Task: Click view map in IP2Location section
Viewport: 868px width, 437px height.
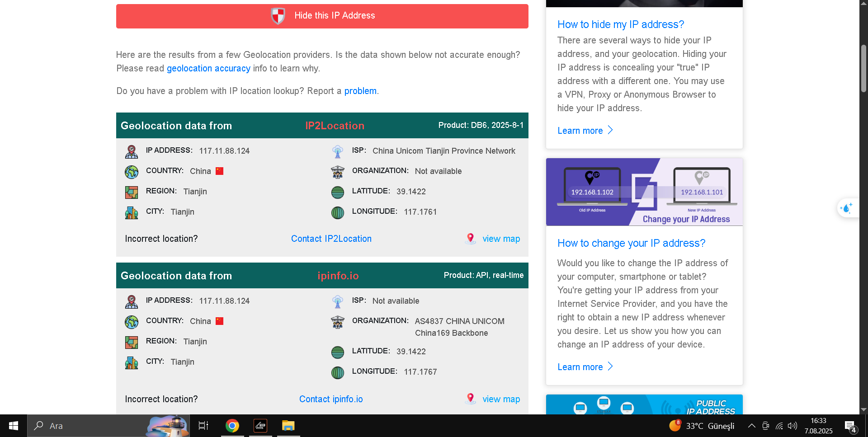Action: tap(501, 239)
